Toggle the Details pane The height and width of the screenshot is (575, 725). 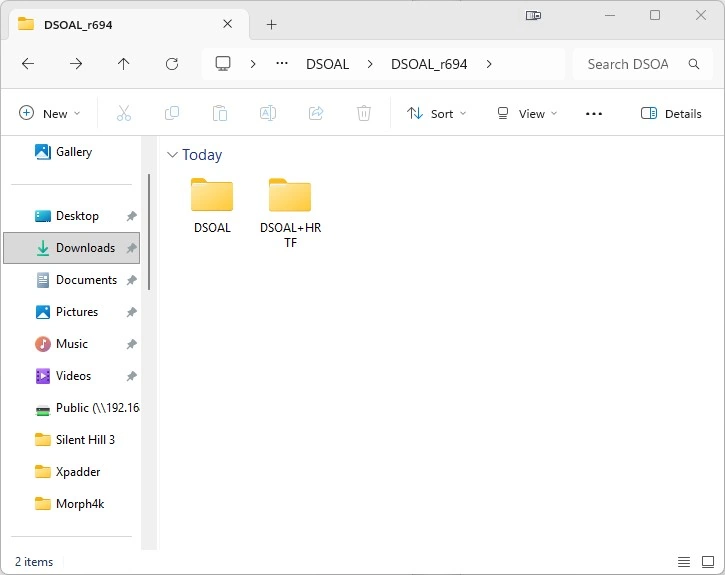point(671,113)
